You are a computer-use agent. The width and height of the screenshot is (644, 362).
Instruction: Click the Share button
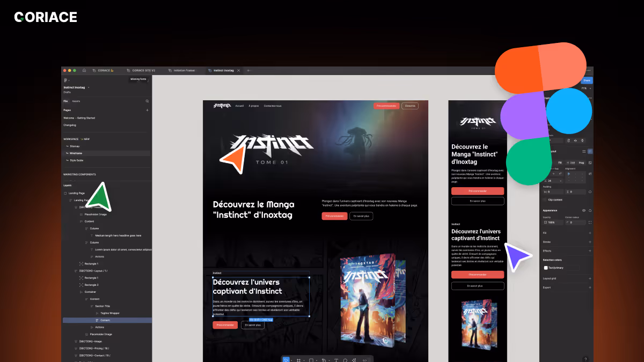[x=587, y=80]
